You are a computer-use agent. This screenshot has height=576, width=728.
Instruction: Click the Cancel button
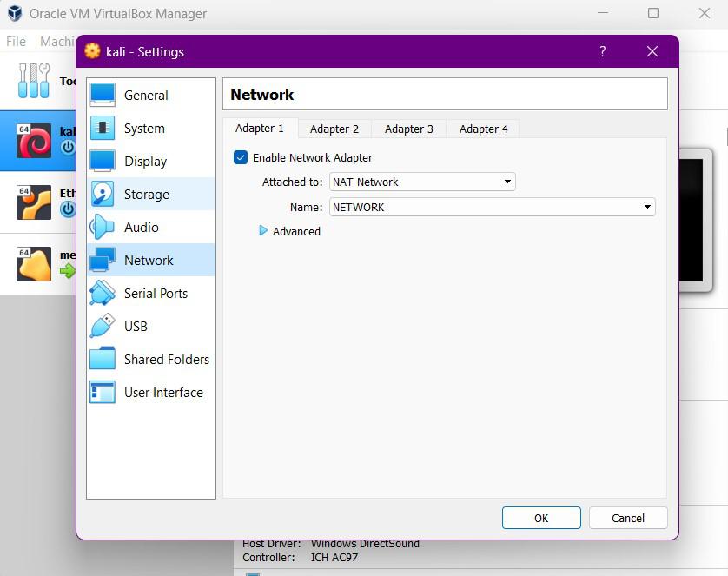pyautogui.click(x=628, y=518)
